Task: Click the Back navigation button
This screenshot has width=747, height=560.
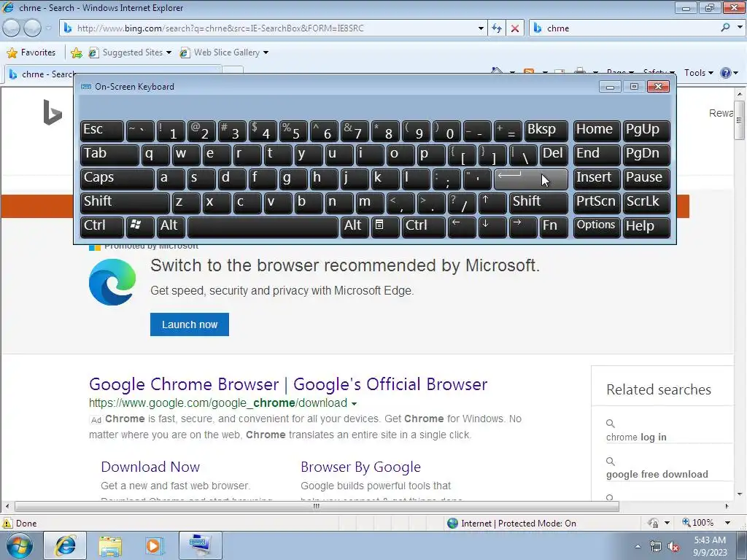Action: click(12, 28)
